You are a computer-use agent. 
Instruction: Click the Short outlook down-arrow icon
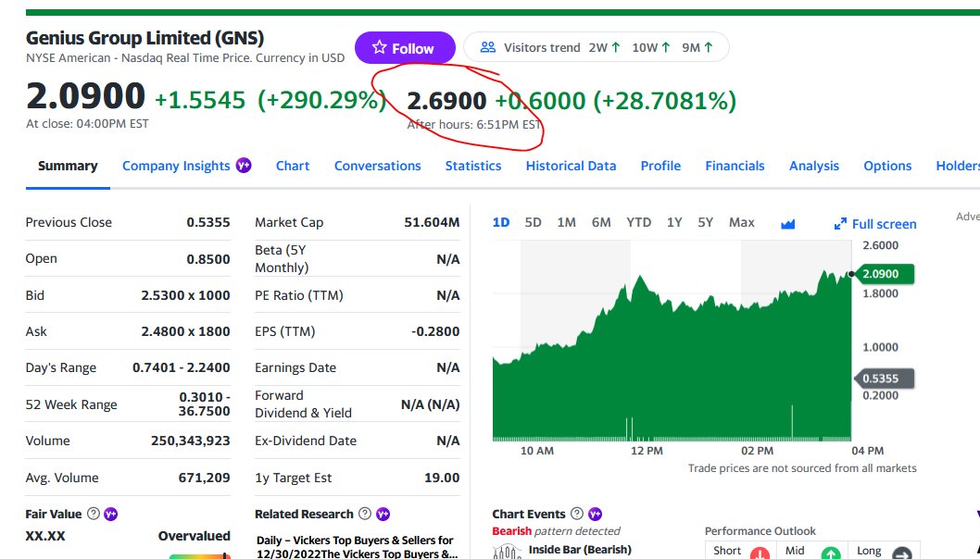tap(760, 553)
